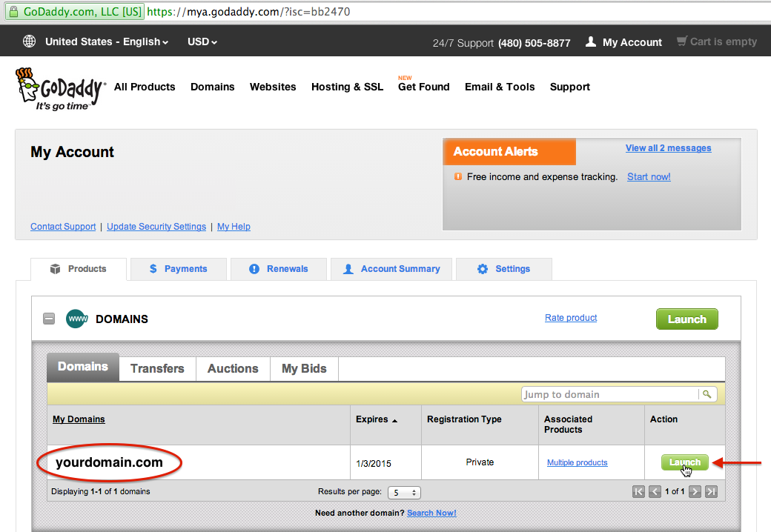The width and height of the screenshot is (771, 532).
Task: Select the Domains sub-tab
Action: [83, 367]
